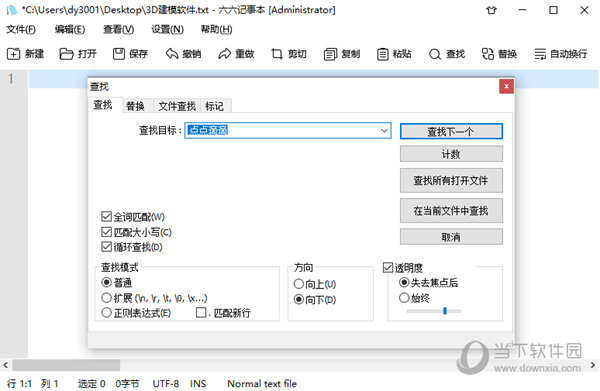This screenshot has width=600, height=391.
Task: Select the 普通 search mode radio
Action: click(106, 282)
